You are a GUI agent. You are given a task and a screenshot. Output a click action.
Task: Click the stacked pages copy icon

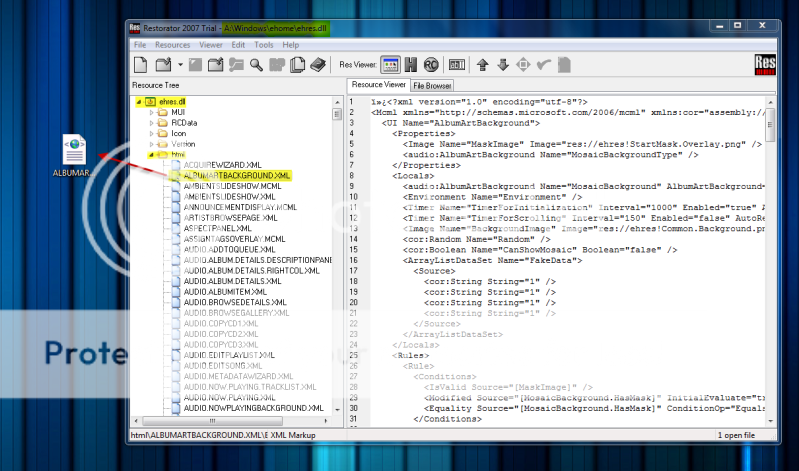[298, 65]
